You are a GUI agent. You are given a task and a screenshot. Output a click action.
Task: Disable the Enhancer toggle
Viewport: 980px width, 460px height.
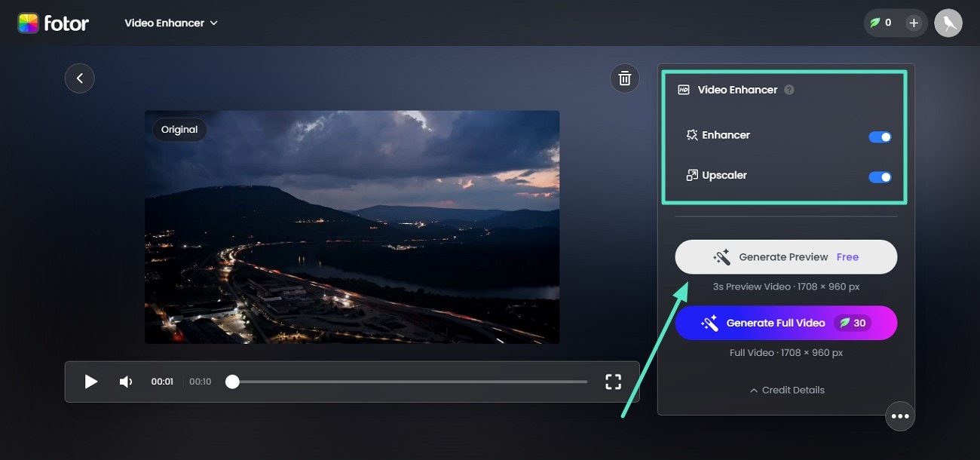tap(879, 136)
